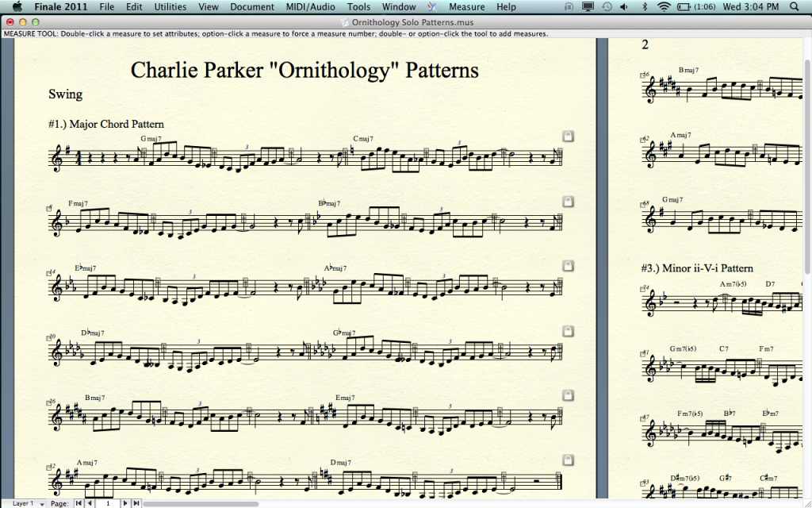Click the 'Swing' tempo marking
This screenshot has height=508, width=812.
pos(65,94)
